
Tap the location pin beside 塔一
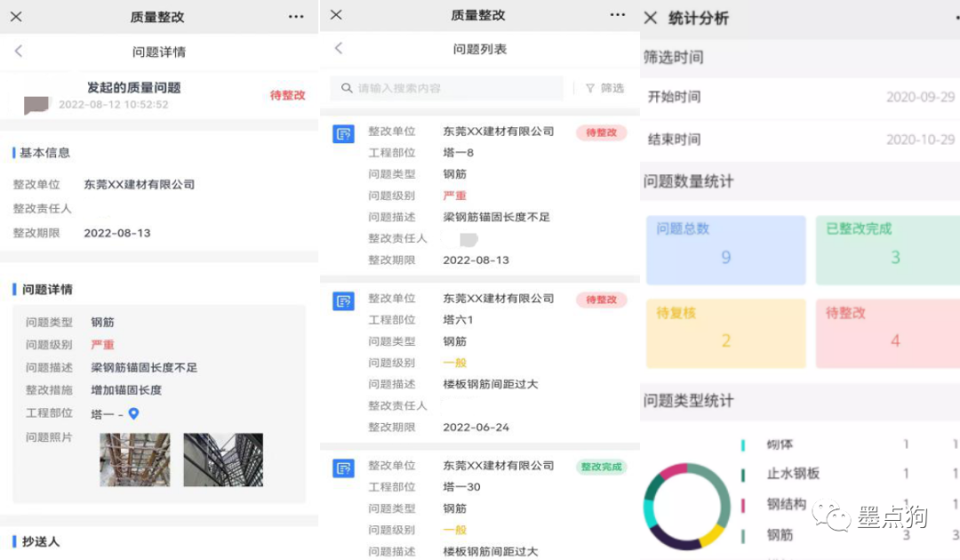point(134,414)
